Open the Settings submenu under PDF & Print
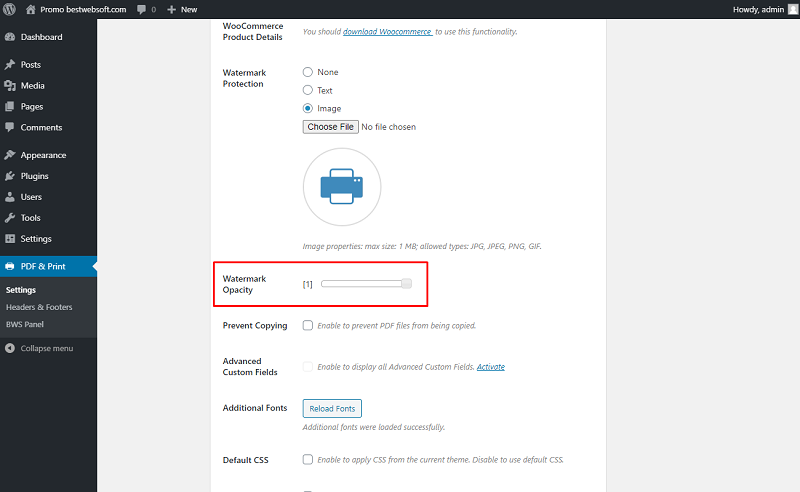This screenshot has height=492, width=800. 21,290
